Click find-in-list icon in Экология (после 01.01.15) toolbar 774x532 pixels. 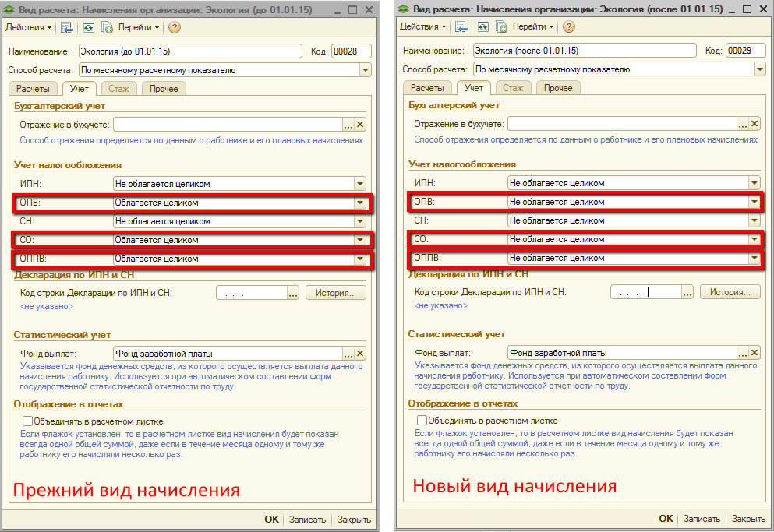[461, 26]
